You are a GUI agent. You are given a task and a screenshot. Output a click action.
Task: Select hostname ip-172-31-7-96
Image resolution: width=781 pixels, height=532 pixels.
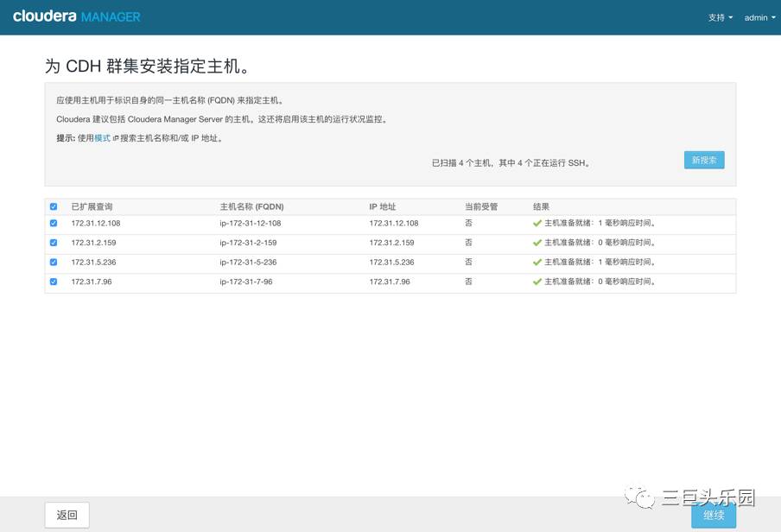click(246, 282)
